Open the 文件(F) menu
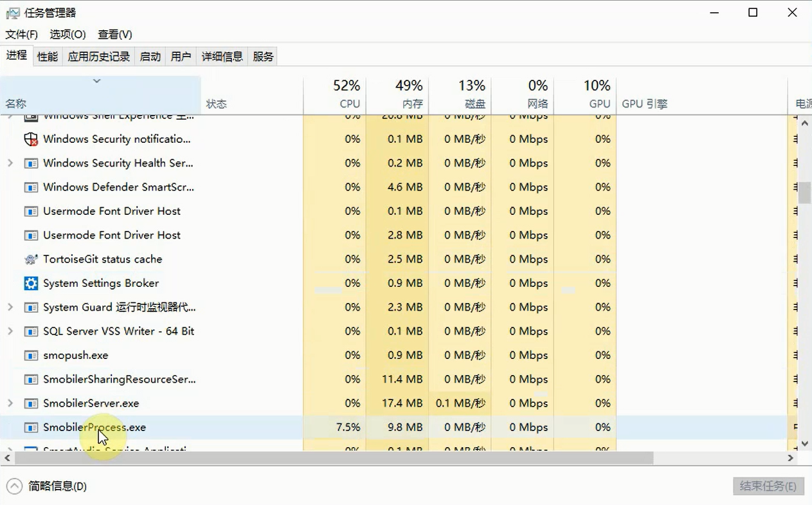This screenshot has width=812, height=505. [22, 34]
